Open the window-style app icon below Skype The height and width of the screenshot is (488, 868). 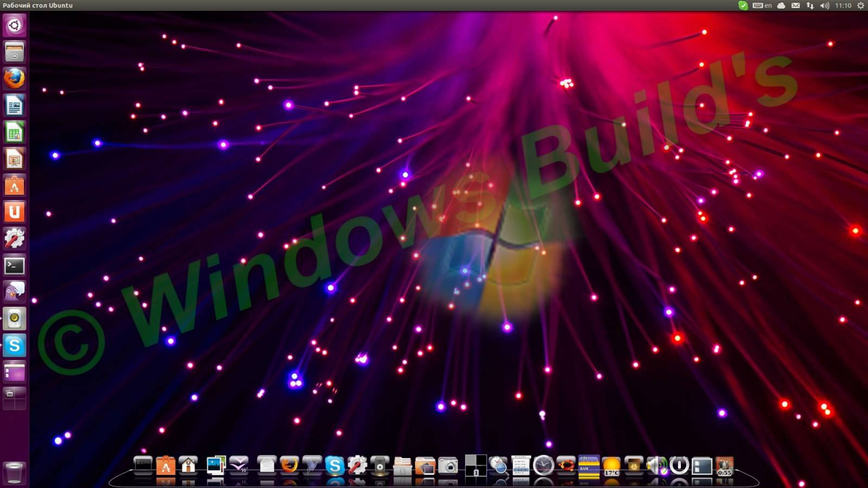[15, 372]
